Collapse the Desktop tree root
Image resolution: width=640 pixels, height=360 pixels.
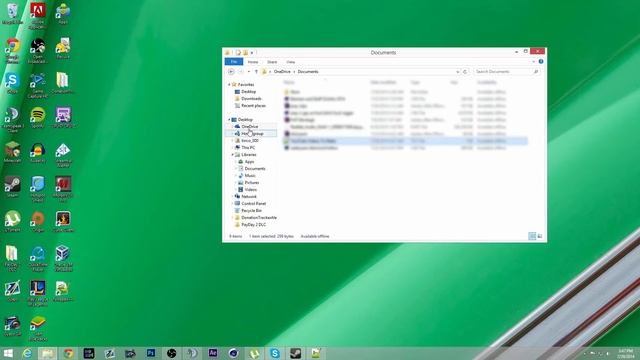229,120
